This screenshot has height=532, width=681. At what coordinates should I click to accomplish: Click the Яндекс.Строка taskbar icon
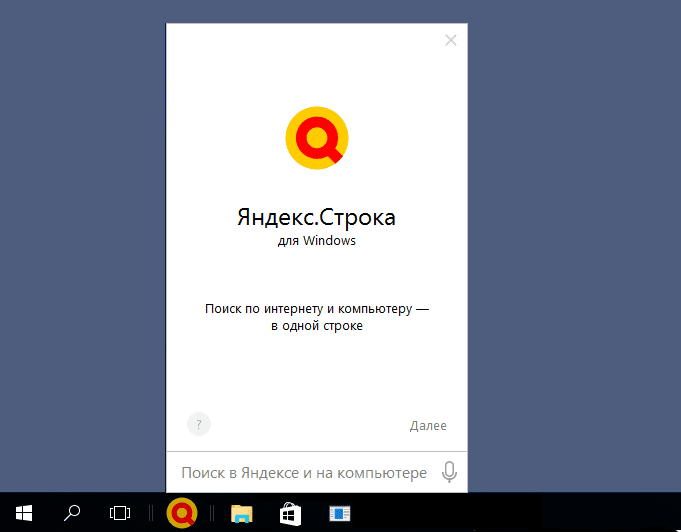[182, 513]
